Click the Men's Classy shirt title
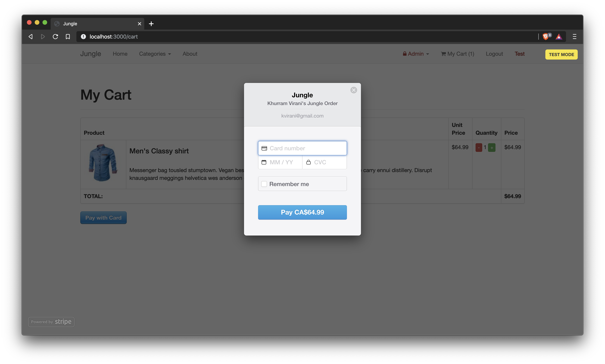The width and height of the screenshot is (605, 364). pos(159,151)
